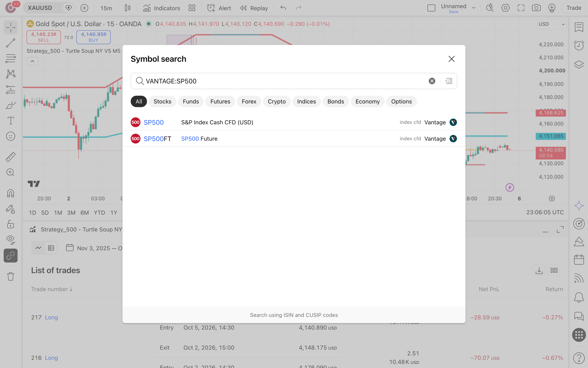Sort by Trade number column
The image size is (588, 368).
click(x=52, y=289)
